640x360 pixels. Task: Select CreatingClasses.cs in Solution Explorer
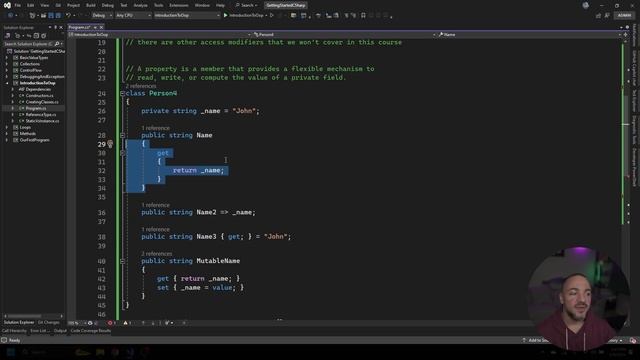pyautogui.click(x=42, y=102)
